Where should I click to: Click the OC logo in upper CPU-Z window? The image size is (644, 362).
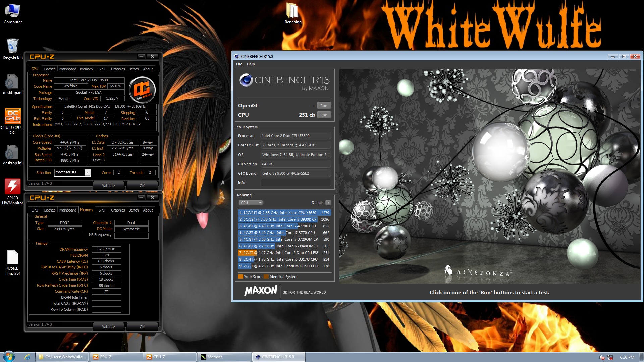(142, 90)
